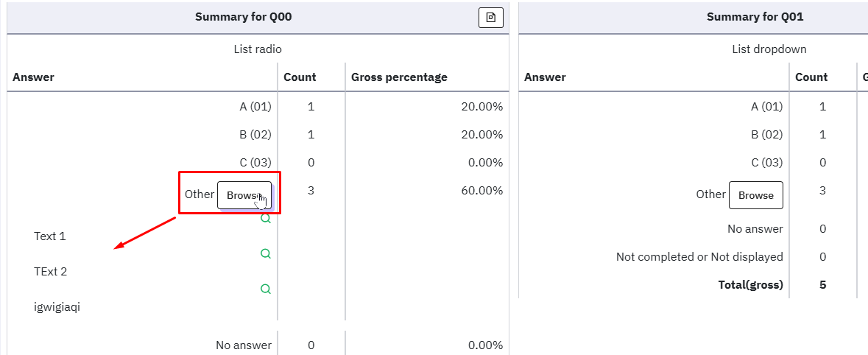Click the 'Gross percentage' column header
This screenshot has width=868, height=355.
(x=399, y=77)
